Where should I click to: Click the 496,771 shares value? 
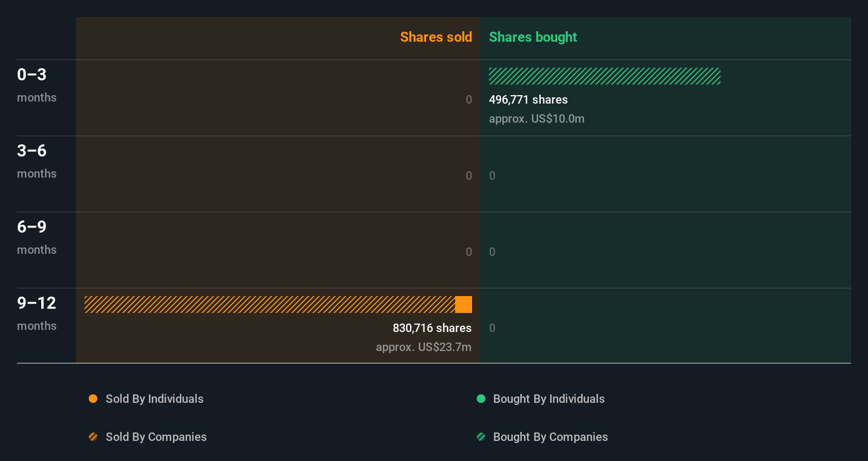[x=528, y=99]
